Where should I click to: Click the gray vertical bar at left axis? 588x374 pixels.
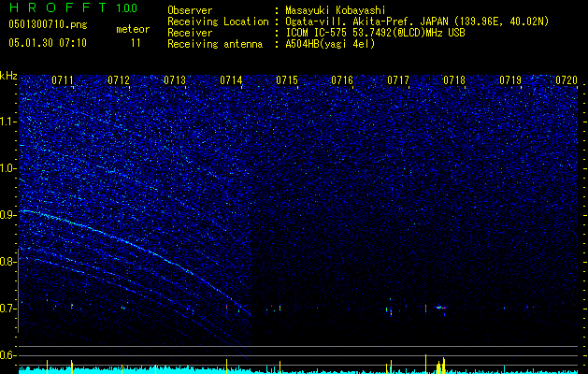click(x=19, y=291)
